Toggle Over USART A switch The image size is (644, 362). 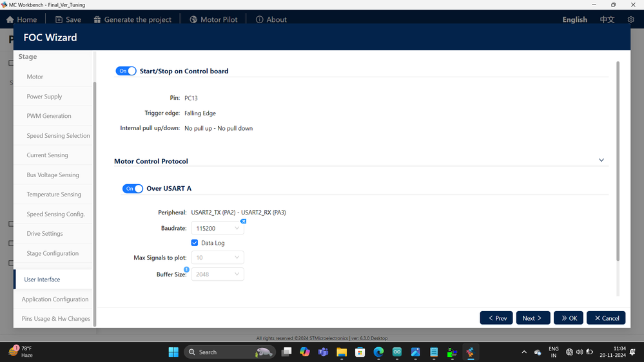[x=132, y=188]
